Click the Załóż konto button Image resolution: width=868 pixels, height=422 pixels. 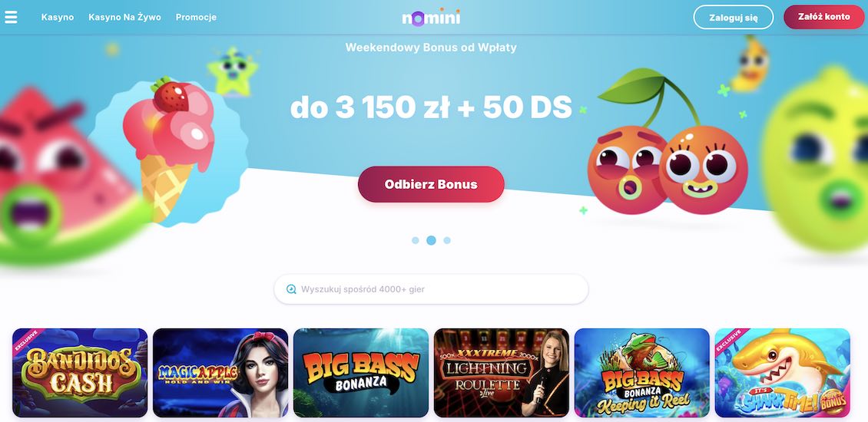[x=823, y=17]
